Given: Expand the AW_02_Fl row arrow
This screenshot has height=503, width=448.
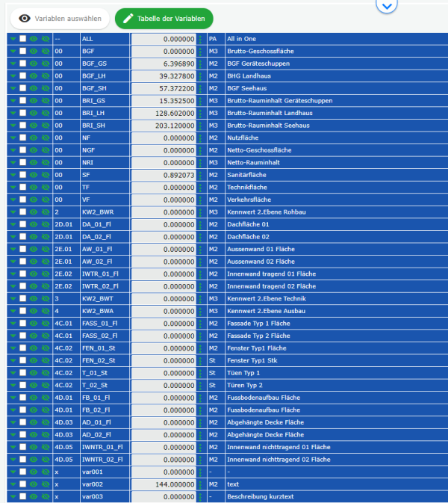Looking at the screenshot, I should (13, 262).
